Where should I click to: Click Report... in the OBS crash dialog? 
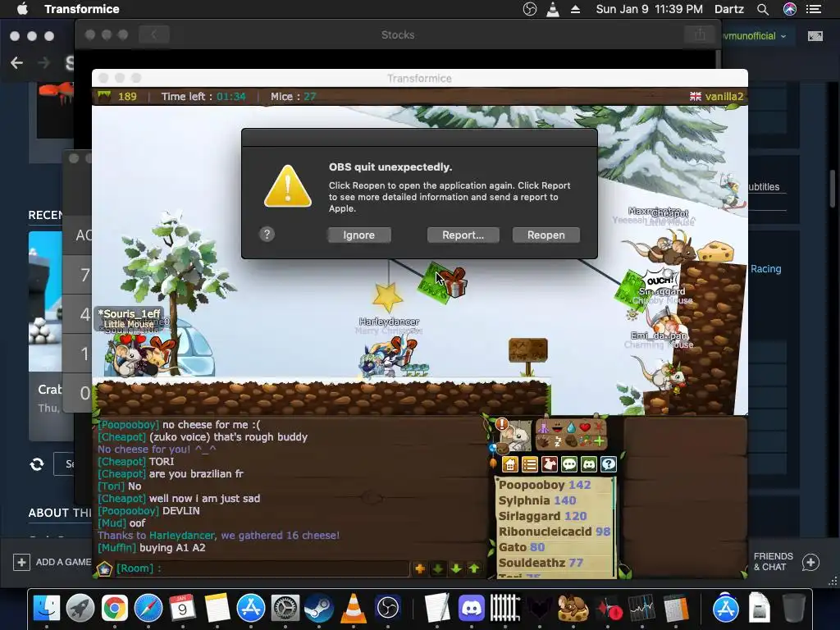(463, 235)
